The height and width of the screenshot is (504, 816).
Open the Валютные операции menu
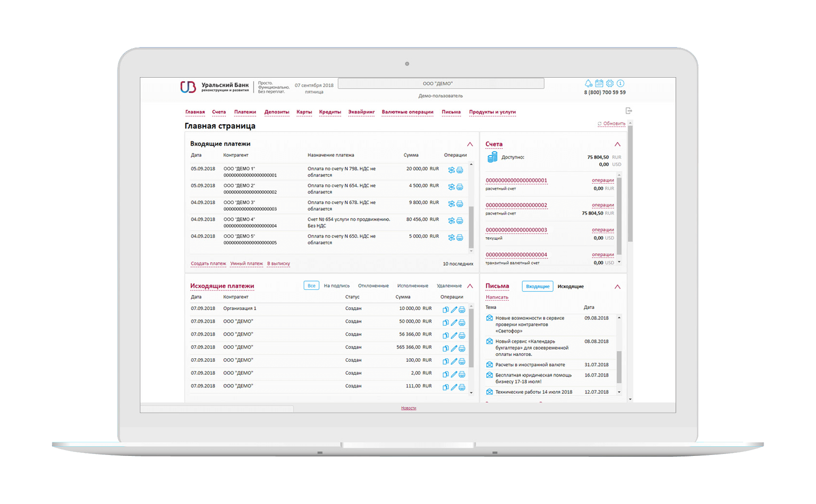click(x=408, y=112)
